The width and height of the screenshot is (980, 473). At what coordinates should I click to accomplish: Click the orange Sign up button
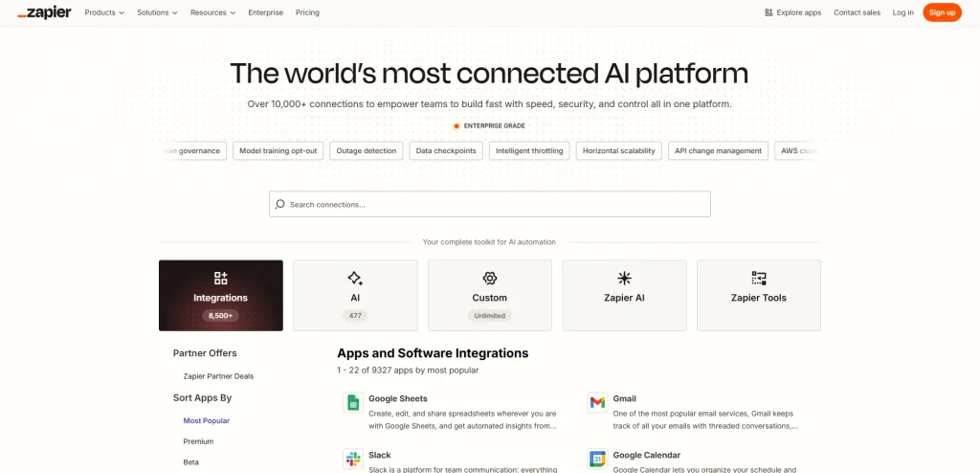click(x=942, y=12)
